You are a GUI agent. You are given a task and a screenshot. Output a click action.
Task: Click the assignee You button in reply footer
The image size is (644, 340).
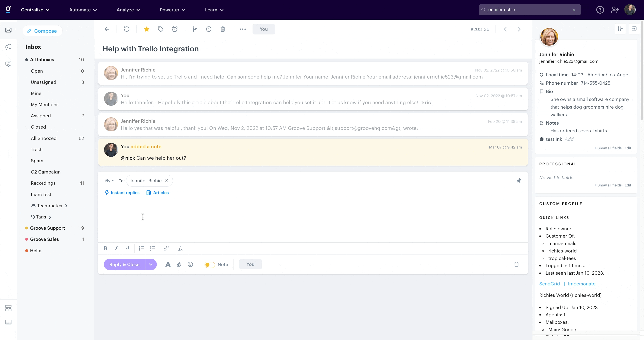click(x=250, y=264)
